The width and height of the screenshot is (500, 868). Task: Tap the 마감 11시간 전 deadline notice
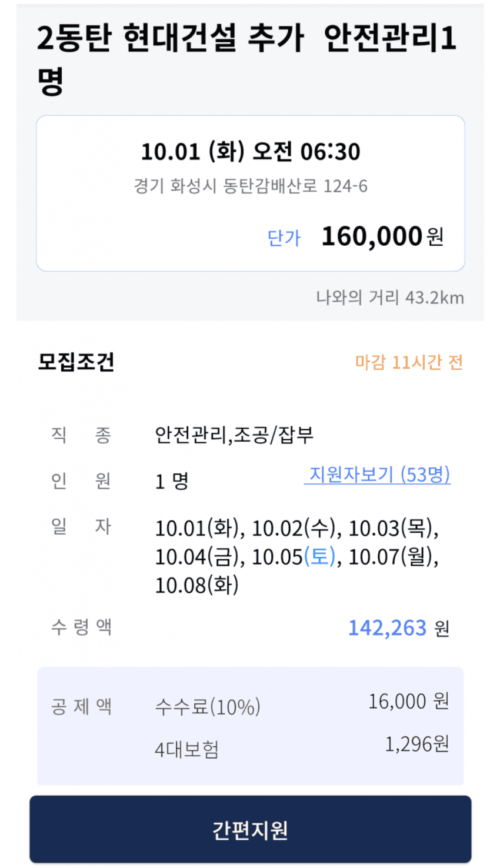pyautogui.click(x=409, y=362)
